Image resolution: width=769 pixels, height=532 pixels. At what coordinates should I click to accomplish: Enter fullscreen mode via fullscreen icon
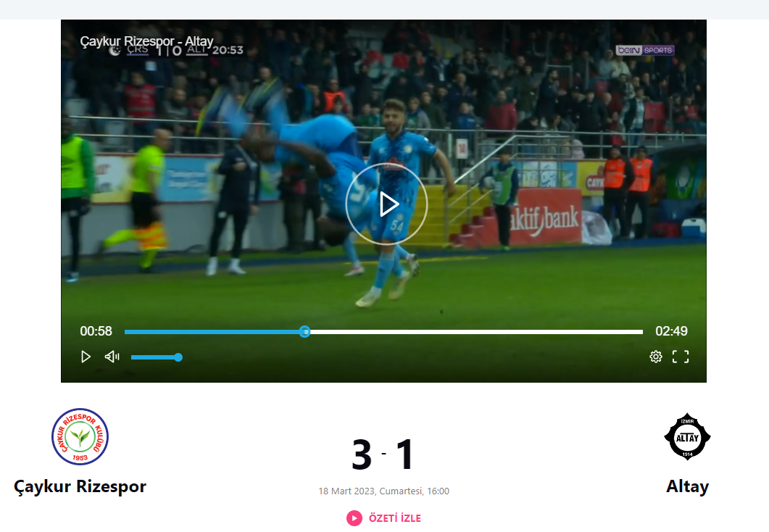pyautogui.click(x=681, y=357)
